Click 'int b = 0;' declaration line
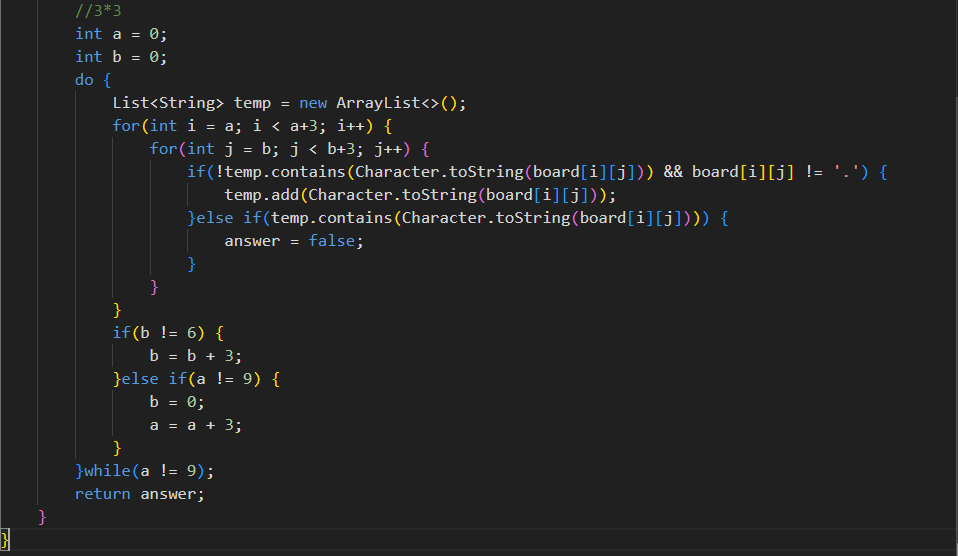Image resolution: width=958 pixels, height=556 pixels. [120, 57]
